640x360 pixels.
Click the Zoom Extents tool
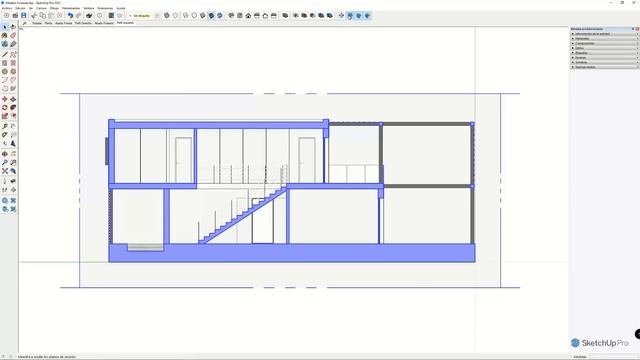coord(5,171)
